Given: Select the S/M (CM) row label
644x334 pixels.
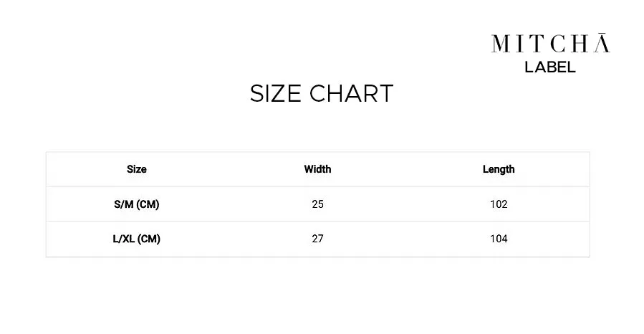Looking at the screenshot, I should tap(137, 204).
